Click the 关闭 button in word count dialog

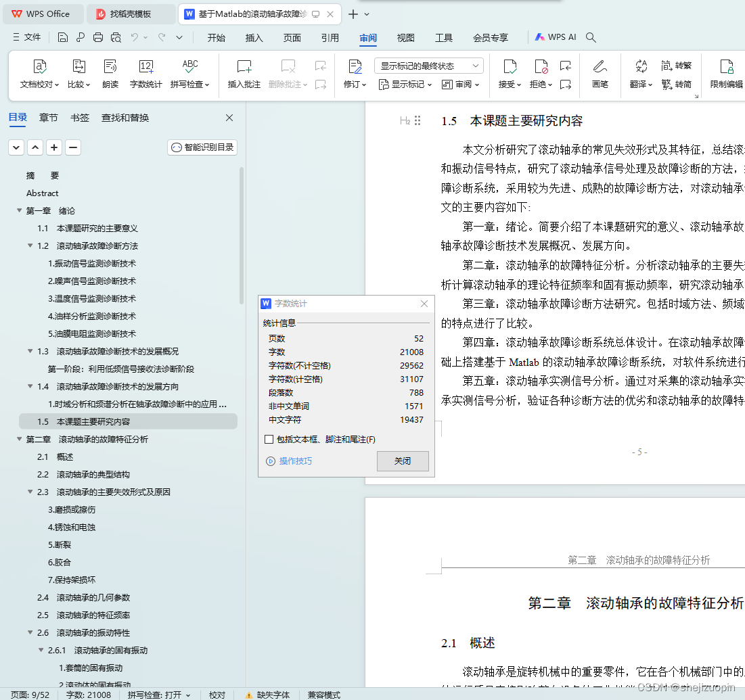403,461
